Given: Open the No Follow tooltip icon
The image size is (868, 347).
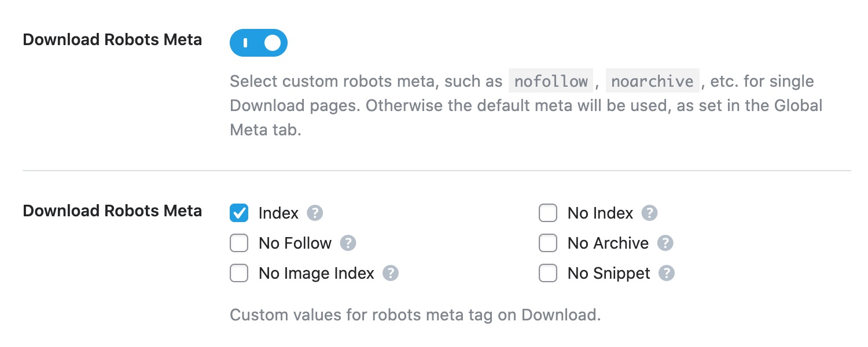Looking at the screenshot, I should click(x=347, y=243).
